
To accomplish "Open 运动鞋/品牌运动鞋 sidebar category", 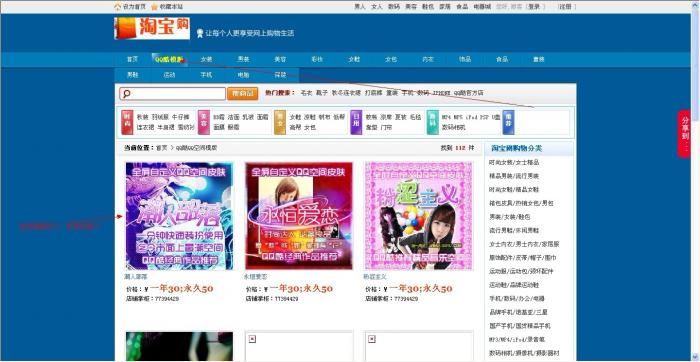I will coord(514,285).
